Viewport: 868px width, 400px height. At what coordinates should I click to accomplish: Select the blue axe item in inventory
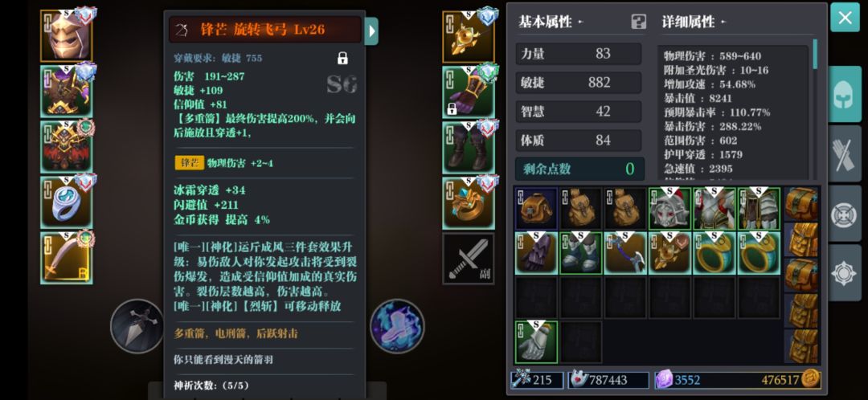625,253
